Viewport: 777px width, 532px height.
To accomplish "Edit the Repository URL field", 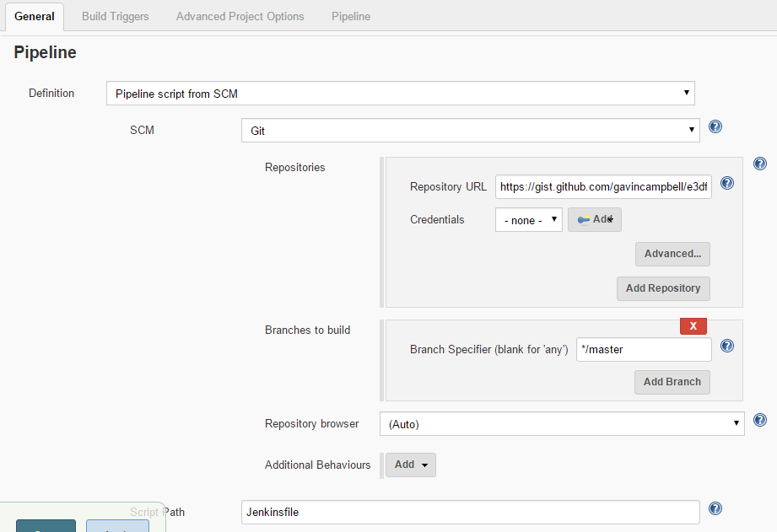I will pos(602,186).
